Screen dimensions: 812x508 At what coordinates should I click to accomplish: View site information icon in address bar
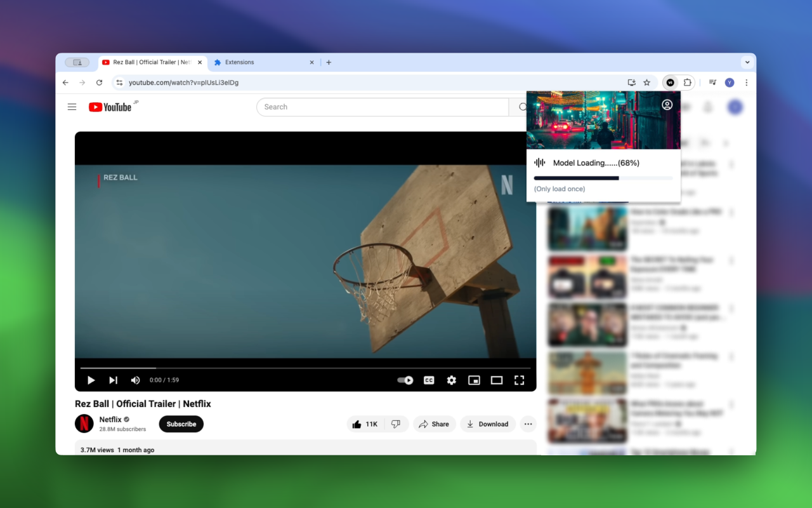[x=119, y=83]
